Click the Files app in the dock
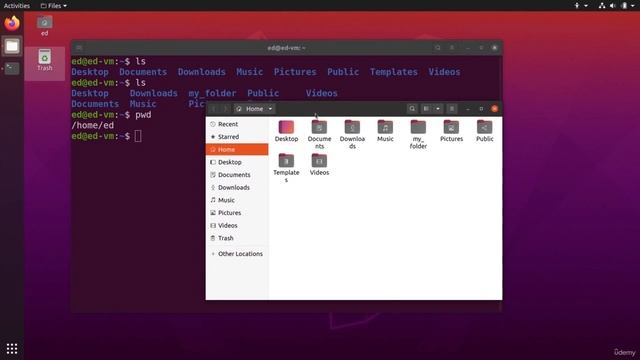 coord(12,46)
